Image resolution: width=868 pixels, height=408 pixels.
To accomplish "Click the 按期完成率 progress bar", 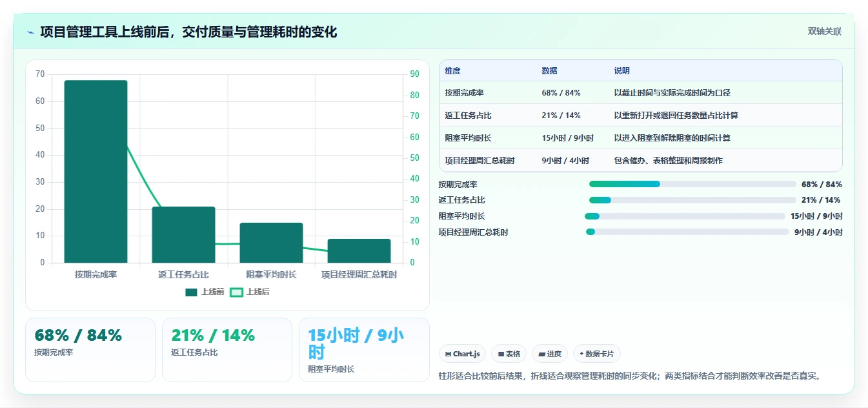I will pos(692,184).
